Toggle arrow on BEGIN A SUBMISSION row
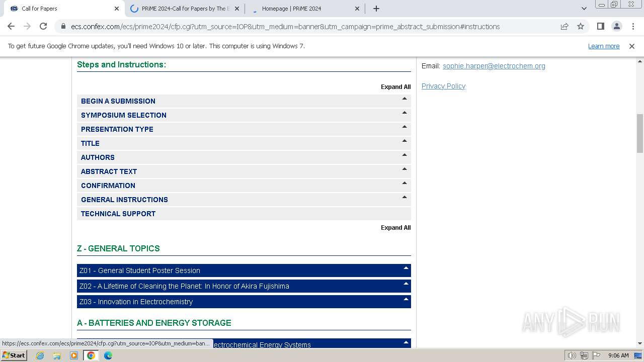644x362 pixels. (405, 99)
